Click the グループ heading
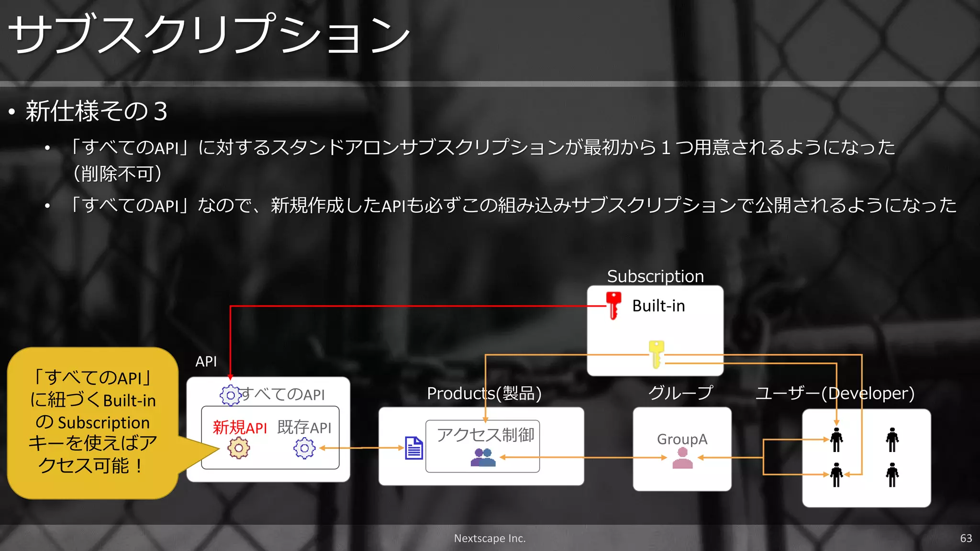The height and width of the screenshot is (551, 980). (680, 393)
